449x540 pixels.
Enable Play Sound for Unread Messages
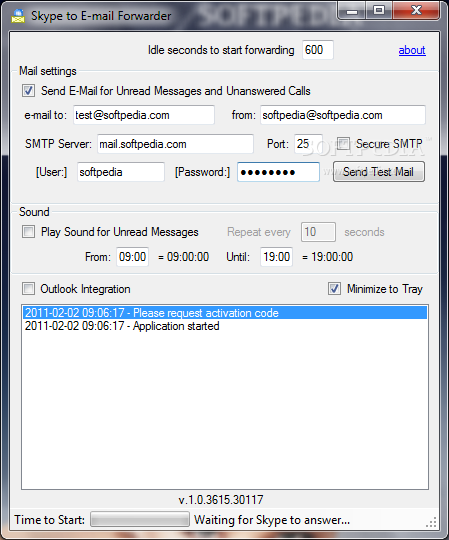(28, 232)
